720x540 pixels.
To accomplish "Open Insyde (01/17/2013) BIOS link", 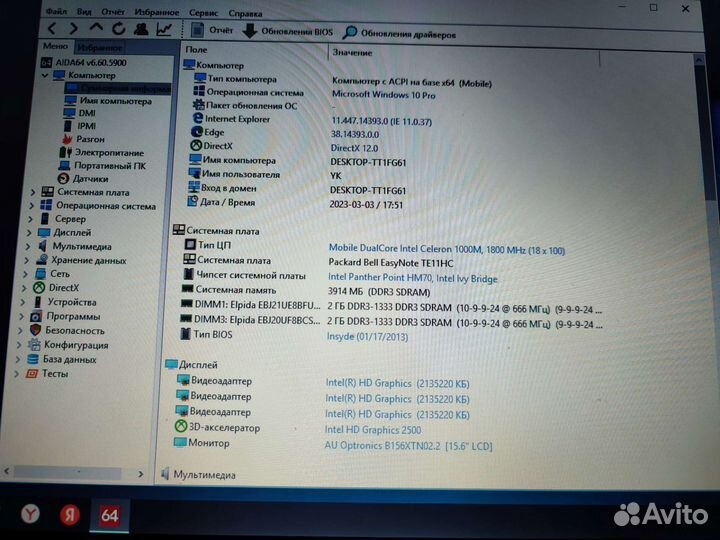I will [367, 337].
